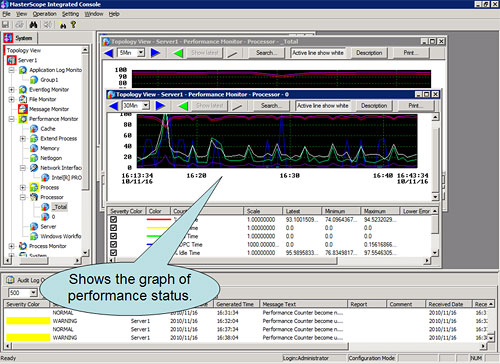The width and height of the screenshot is (500, 364).
Task: Toggle checkbox for the yellow line counter row
Action: (x=113, y=228)
